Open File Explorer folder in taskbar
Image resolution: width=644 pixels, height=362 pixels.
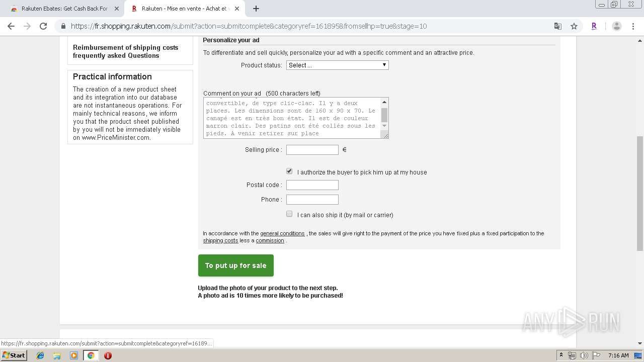[57, 355]
